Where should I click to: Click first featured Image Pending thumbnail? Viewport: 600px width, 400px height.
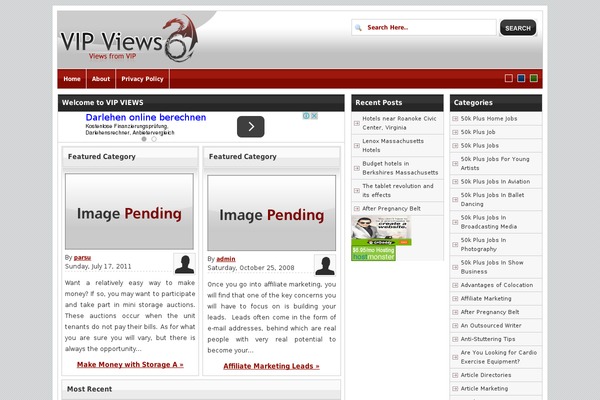click(x=129, y=212)
